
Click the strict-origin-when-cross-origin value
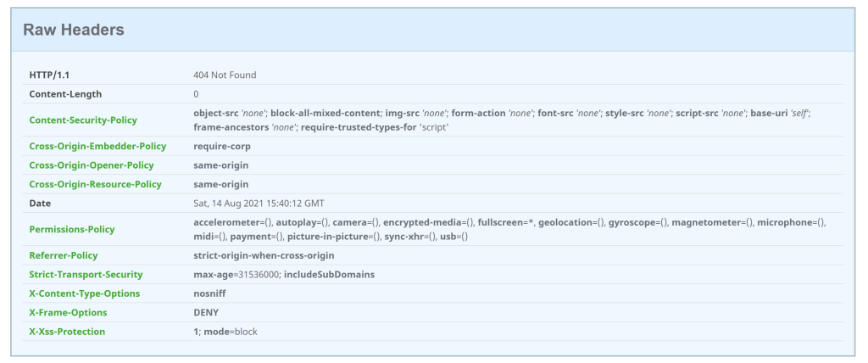(x=264, y=255)
